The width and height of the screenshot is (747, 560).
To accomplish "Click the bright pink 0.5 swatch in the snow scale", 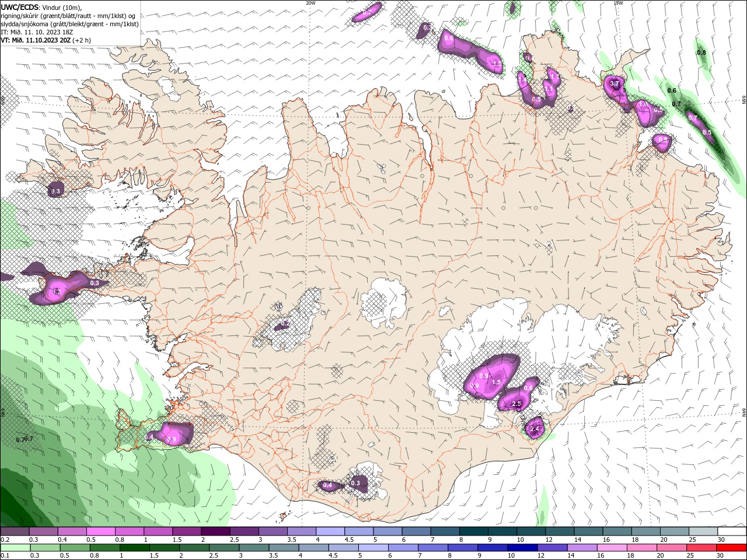I will (x=100, y=531).
